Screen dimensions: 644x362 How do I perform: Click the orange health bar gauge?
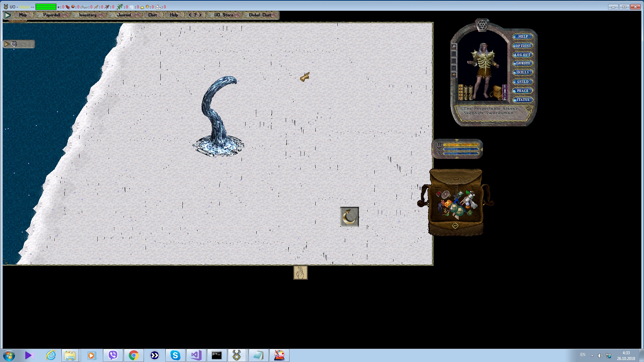click(x=461, y=145)
